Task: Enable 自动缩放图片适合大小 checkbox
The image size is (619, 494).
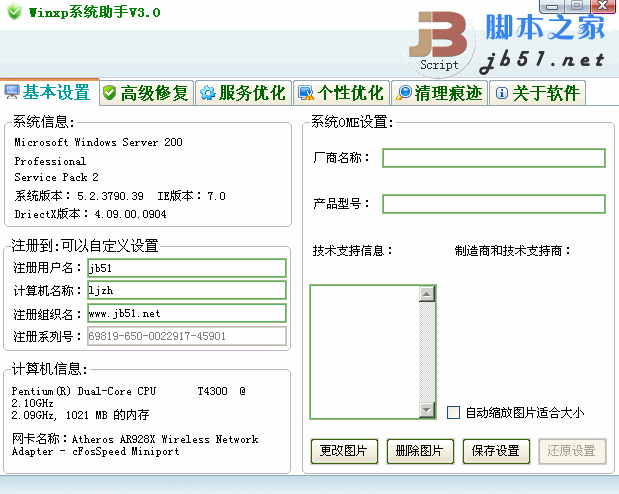Action: tap(453, 413)
